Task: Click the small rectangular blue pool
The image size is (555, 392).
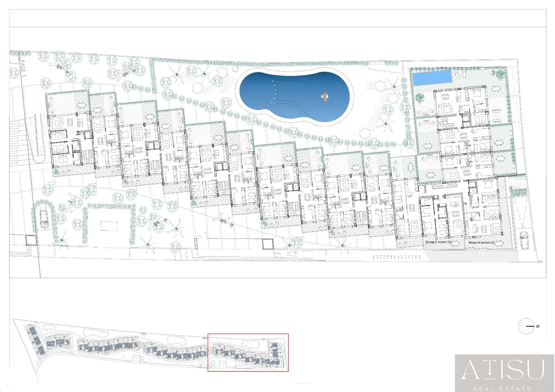Action: pyautogui.click(x=432, y=77)
